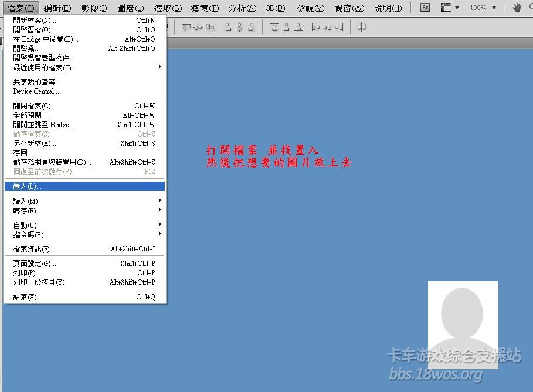Click distribute top edges icon

pos(274,27)
